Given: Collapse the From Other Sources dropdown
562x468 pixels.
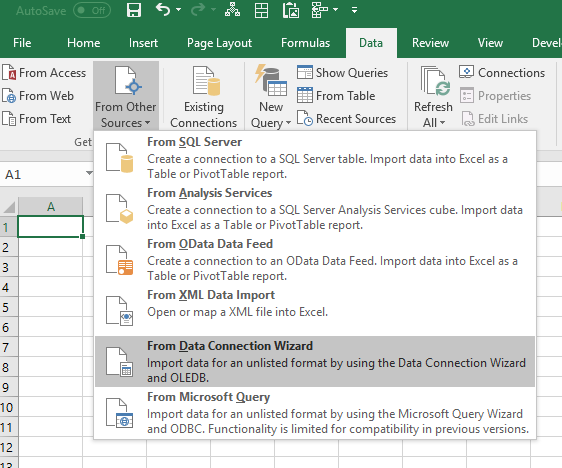Looking at the screenshot, I should point(126,96).
